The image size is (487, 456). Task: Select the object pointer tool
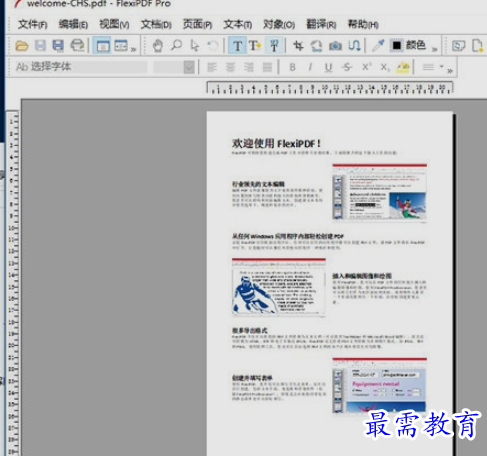point(195,45)
